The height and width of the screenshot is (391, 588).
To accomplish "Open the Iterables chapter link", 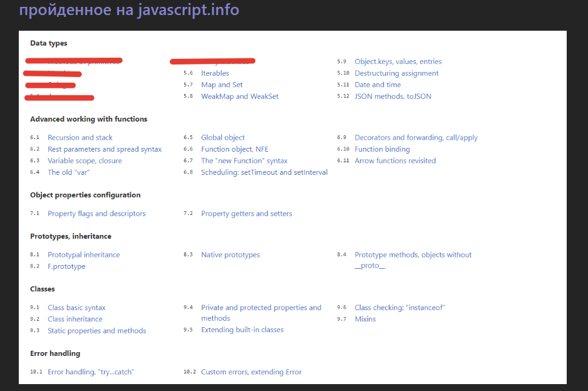I will click(x=215, y=73).
